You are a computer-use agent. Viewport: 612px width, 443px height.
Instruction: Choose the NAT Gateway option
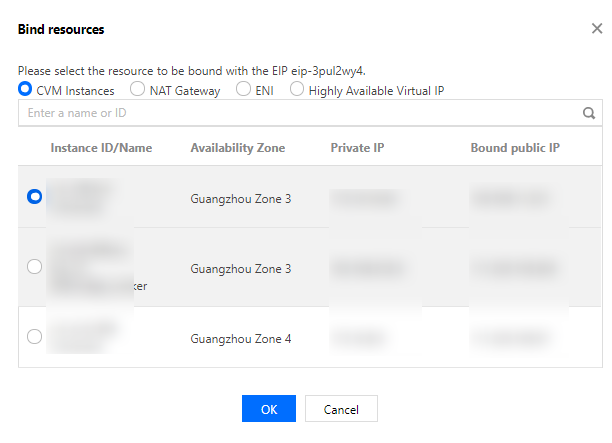click(139, 90)
